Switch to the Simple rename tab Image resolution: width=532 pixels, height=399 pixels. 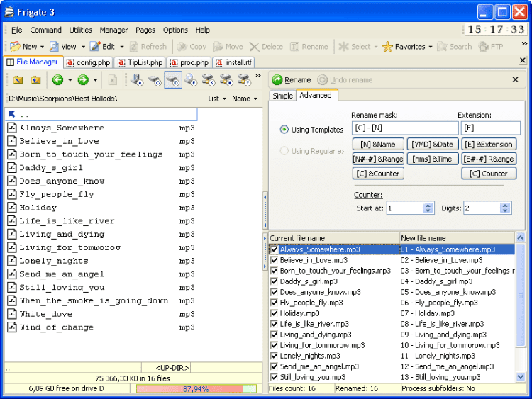[282, 96]
